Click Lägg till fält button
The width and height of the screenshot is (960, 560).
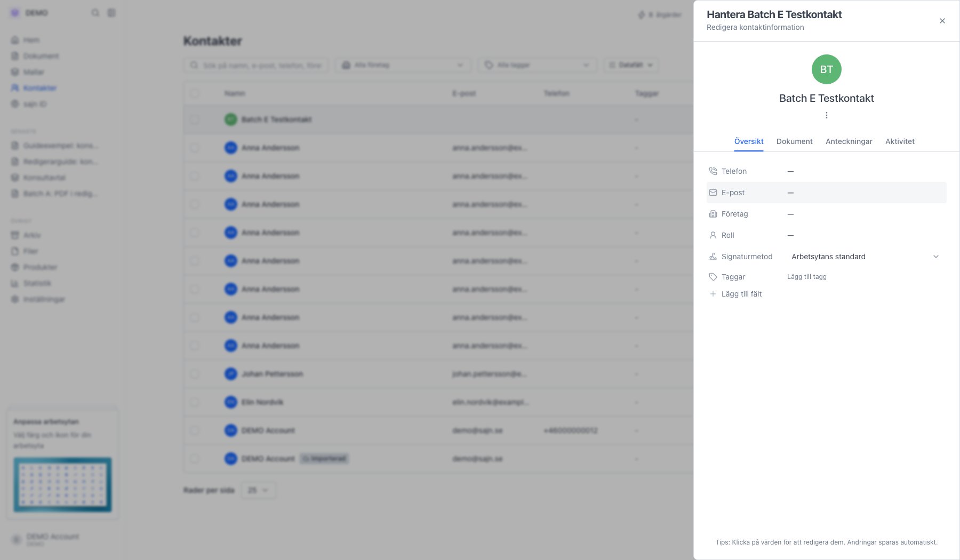[735, 294]
